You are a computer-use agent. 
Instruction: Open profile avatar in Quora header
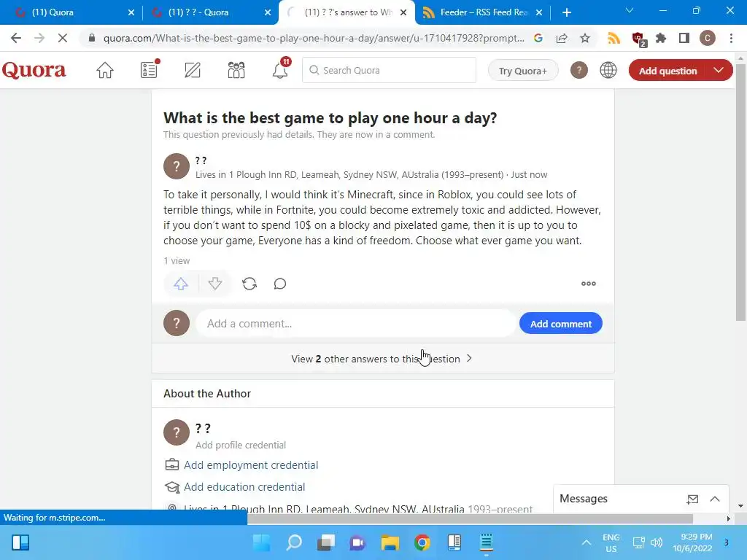[x=578, y=71]
